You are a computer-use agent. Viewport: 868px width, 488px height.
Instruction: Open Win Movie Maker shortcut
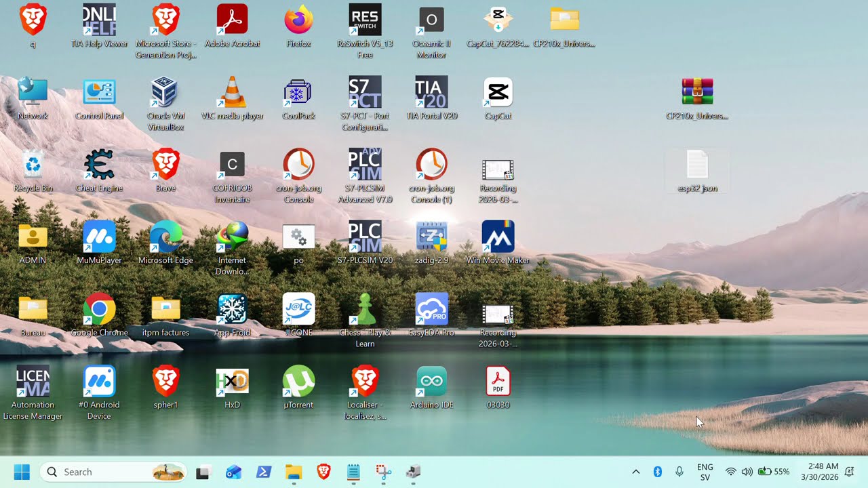(x=498, y=243)
